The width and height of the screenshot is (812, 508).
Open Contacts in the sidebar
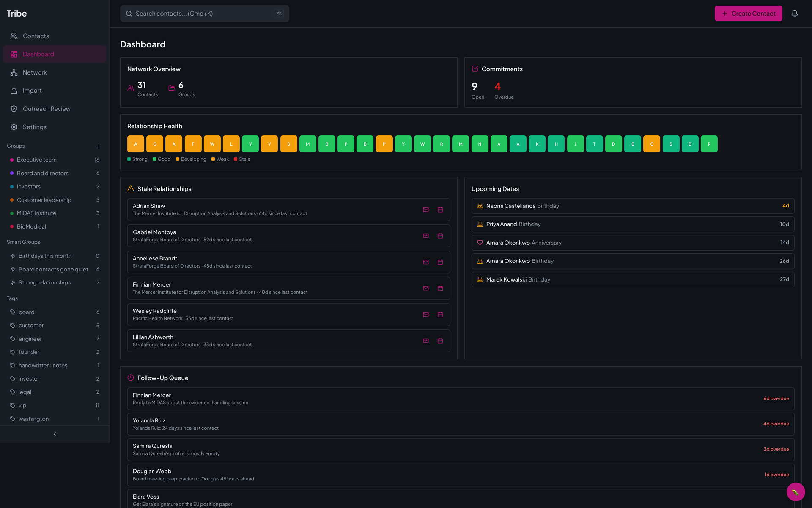(55, 36)
